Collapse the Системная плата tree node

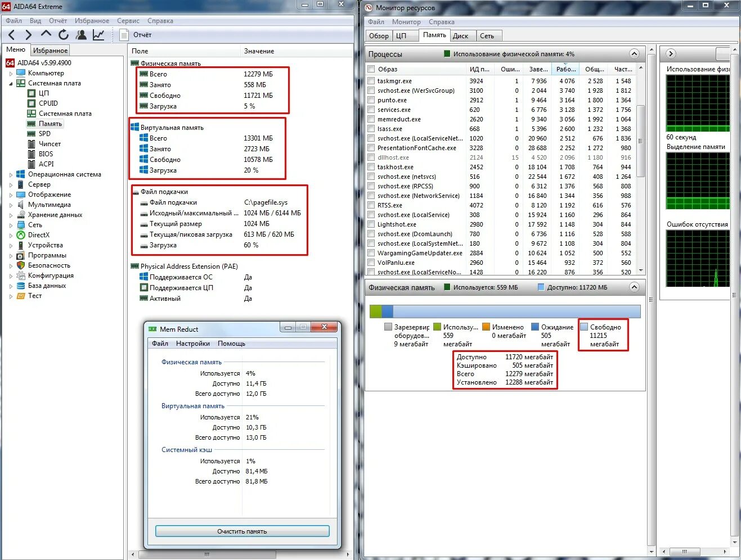tap(11, 83)
